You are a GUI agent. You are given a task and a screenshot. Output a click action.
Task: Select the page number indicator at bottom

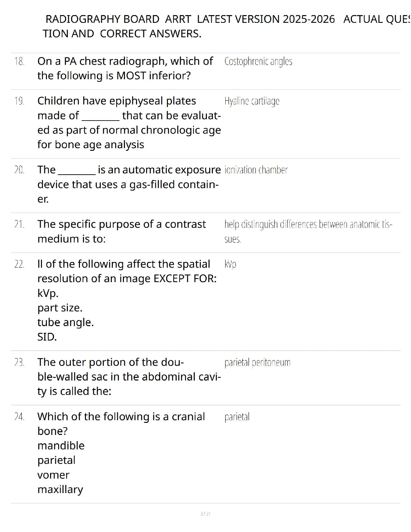(205, 514)
